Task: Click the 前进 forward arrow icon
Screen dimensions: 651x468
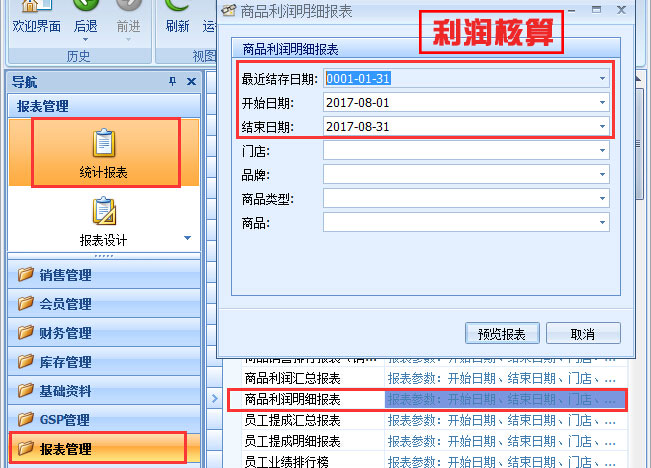Action: coord(129,8)
